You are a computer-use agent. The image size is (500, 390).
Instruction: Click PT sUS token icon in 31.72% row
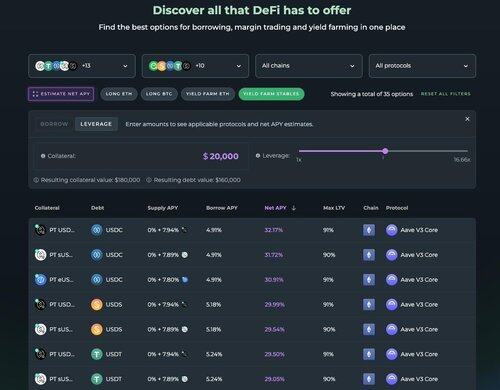(x=40, y=255)
